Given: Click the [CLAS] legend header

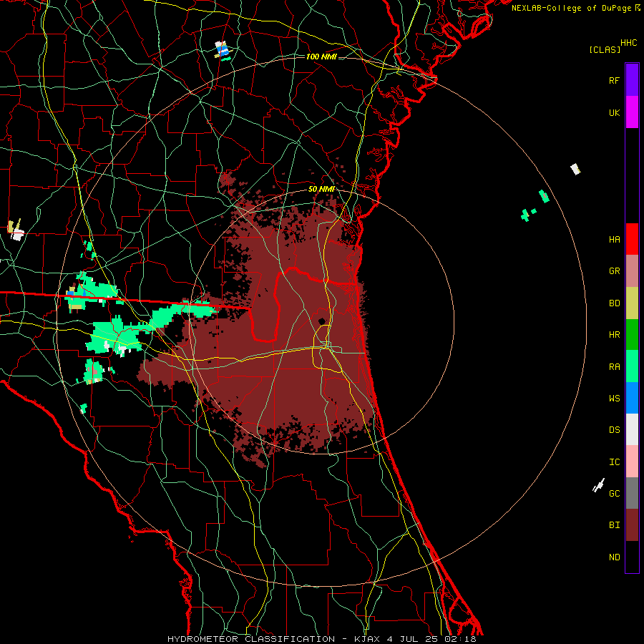Looking at the screenshot, I should tap(605, 50).
